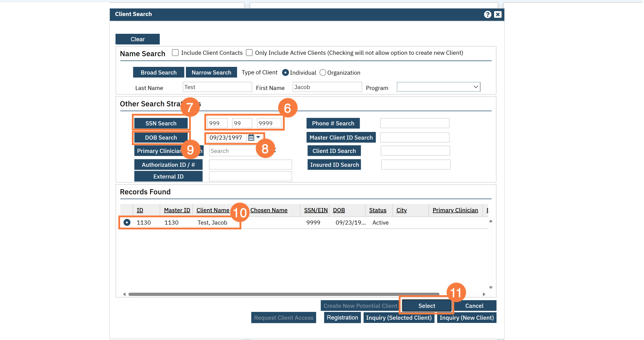The width and height of the screenshot is (644, 340).
Task: Check Only Include Active Clients
Action: pyautogui.click(x=249, y=53)
